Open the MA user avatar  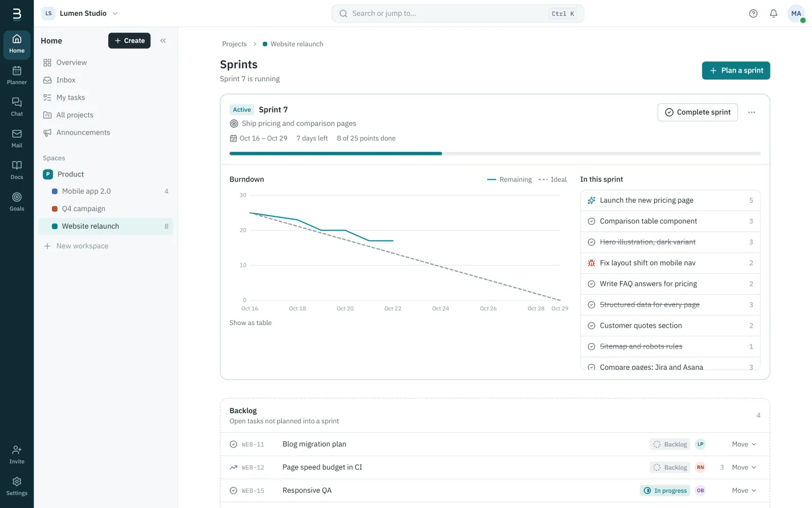tap(796, 14)
